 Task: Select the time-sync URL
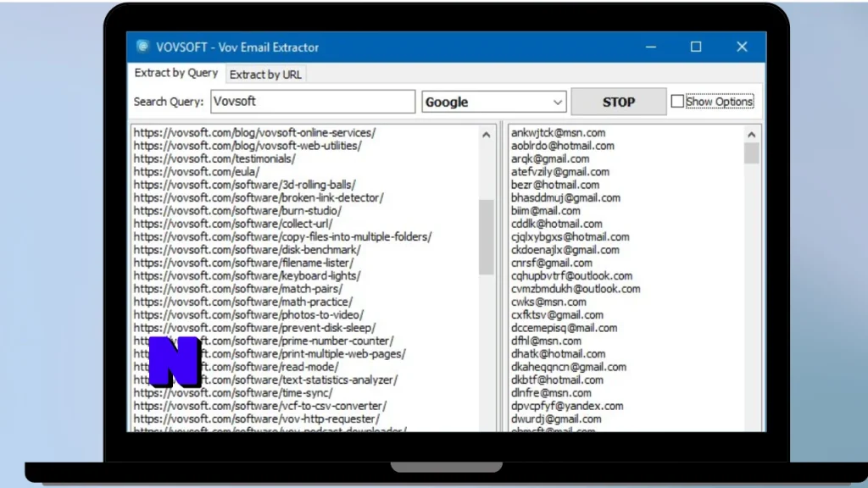coord(233,393)
